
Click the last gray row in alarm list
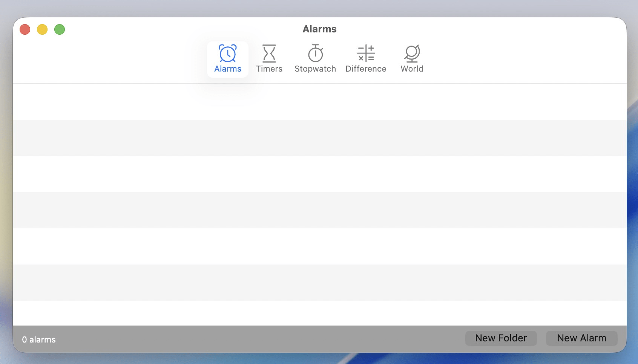point(319,282)
